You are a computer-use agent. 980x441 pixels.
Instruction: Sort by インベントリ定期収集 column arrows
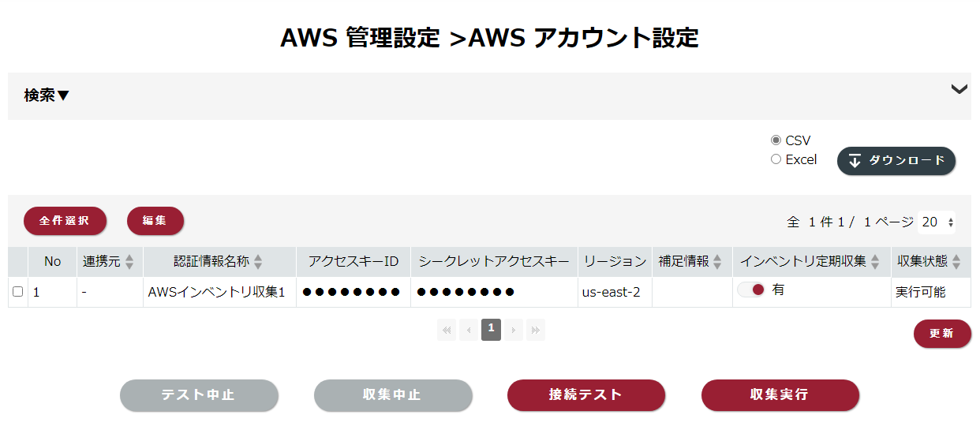[x=875, y=262]
